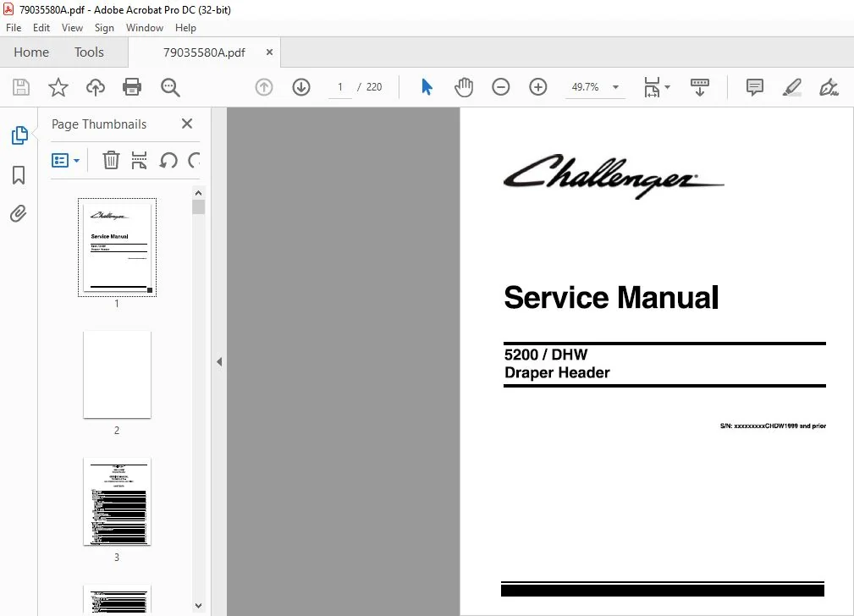Rotate page clockwise in thumbnails panel
Viewport: 854px width, 616px height.
click(194, 160)
